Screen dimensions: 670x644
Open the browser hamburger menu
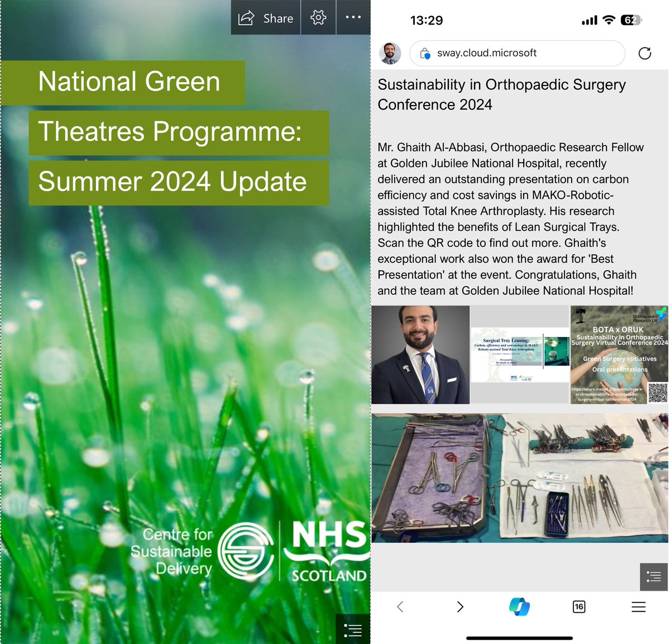pos(639,607)
